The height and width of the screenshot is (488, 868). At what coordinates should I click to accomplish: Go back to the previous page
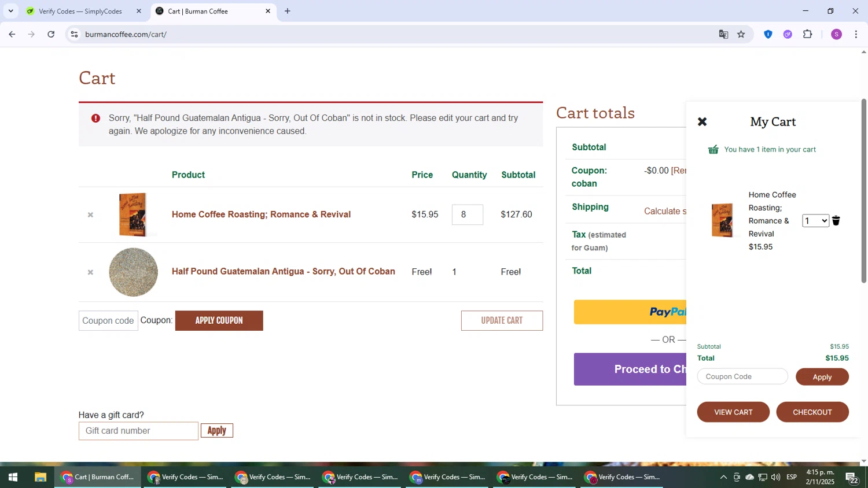click(x=12, y=34)
